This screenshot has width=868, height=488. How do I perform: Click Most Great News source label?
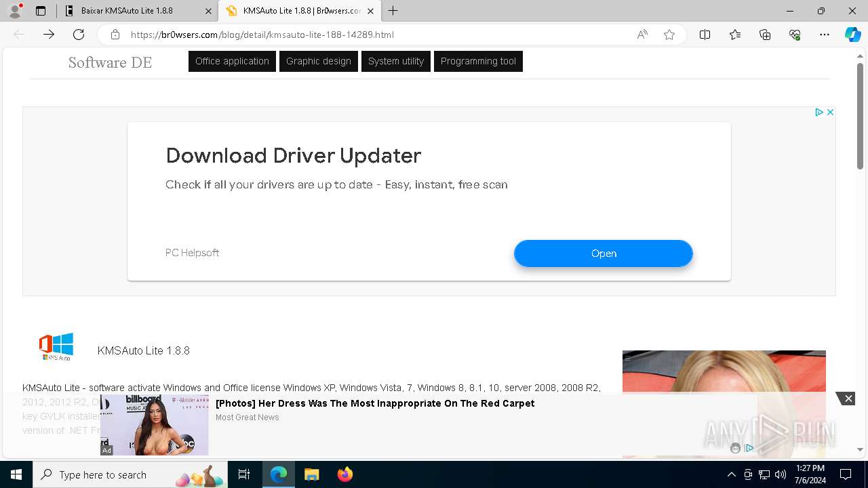(248, 418)
